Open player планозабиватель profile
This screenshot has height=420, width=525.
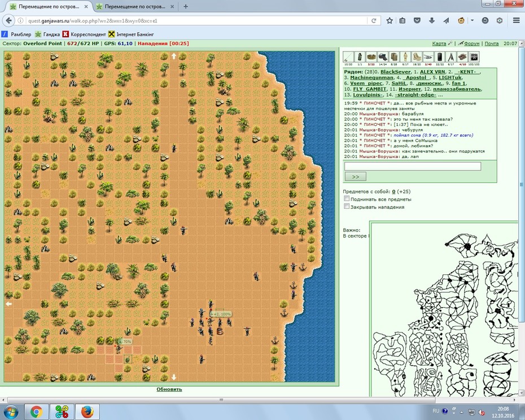(x=457, y=89)
